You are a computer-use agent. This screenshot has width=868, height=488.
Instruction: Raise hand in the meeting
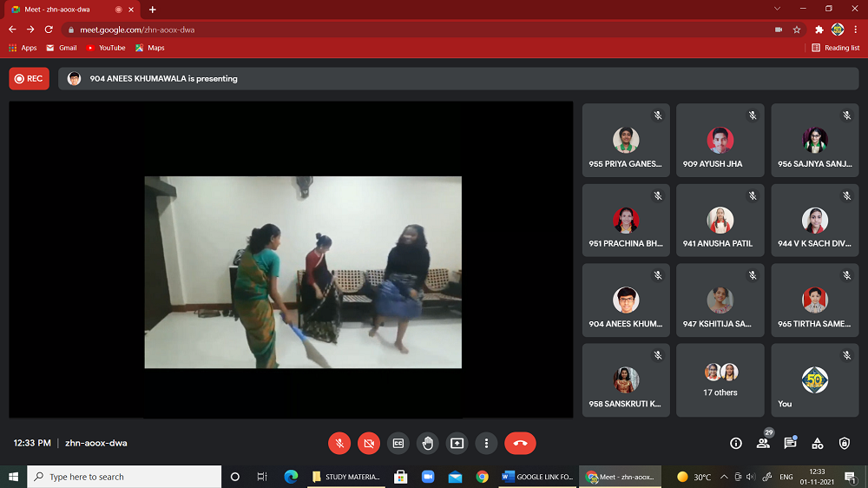[x=427, y=443]
